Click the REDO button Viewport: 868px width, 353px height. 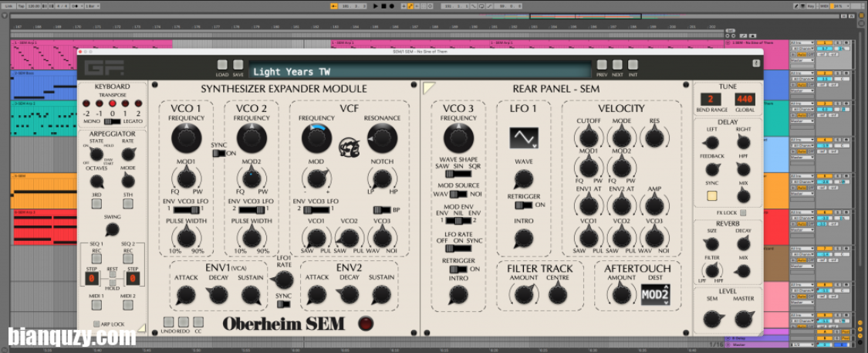[x=183, y=321]
